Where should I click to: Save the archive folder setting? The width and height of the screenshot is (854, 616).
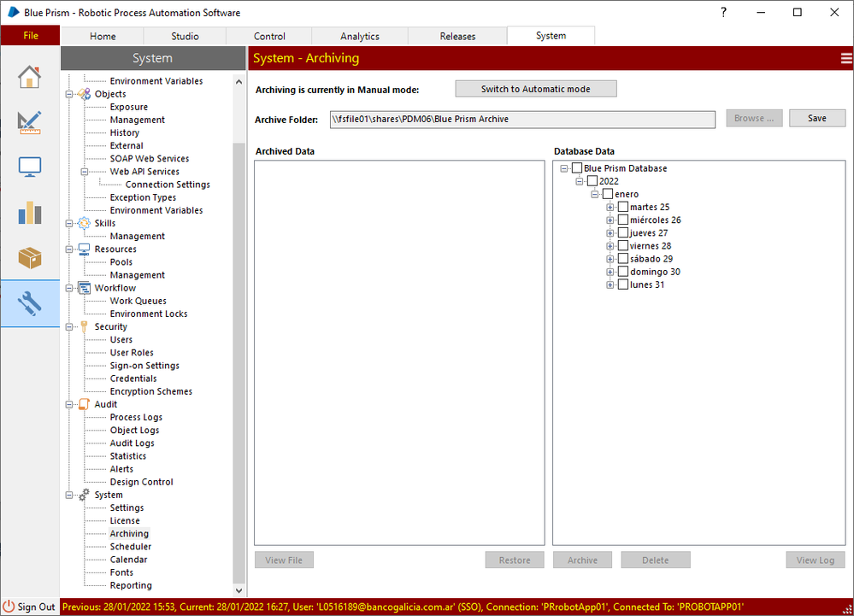point(817,118)
